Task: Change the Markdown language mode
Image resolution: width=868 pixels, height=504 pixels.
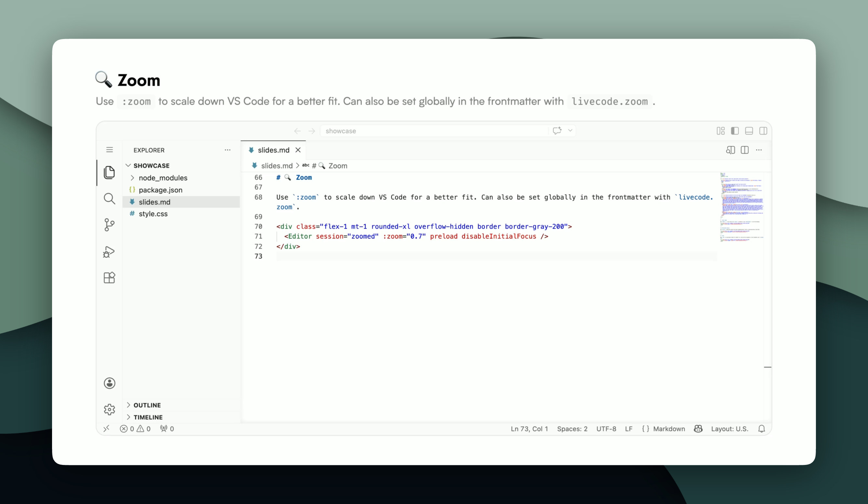Action: pos(669,428)
